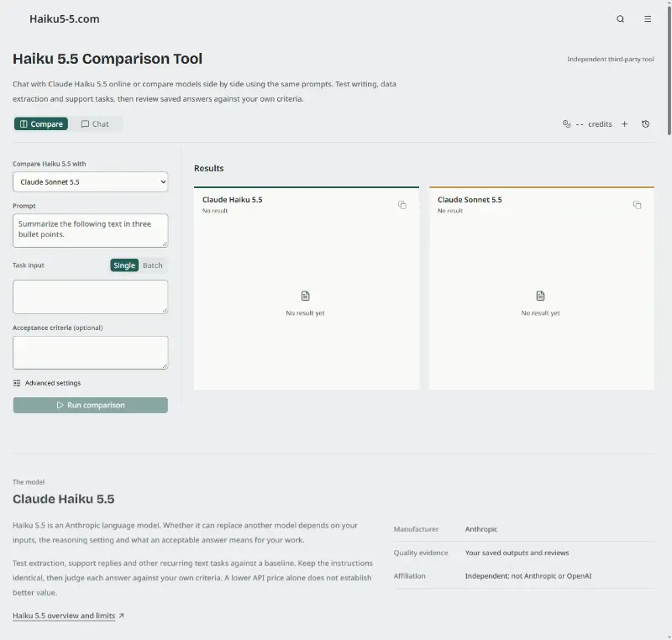Select Single task input mode
The height and width of the screenshot is (640, 672).
point(124,265)
